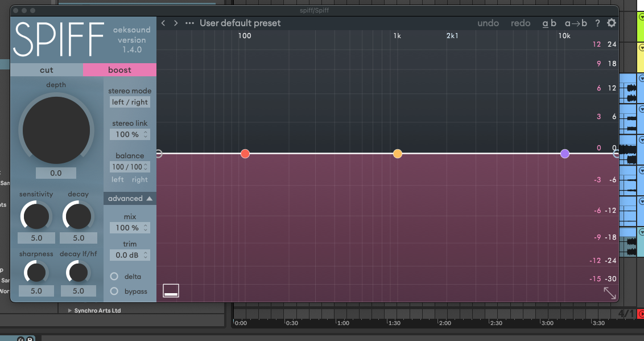Collapse the advanced section
This screenshot has height=341, width=644.
coord(130,199)
